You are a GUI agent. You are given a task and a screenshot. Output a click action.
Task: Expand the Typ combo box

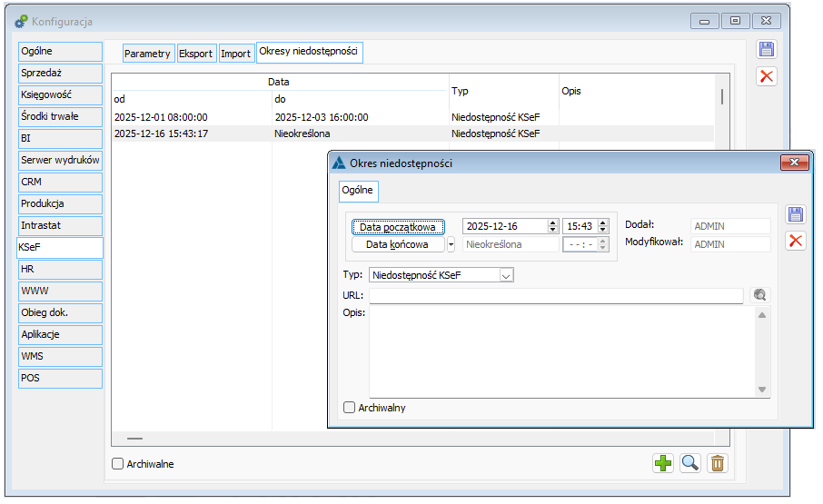[506, 275]
